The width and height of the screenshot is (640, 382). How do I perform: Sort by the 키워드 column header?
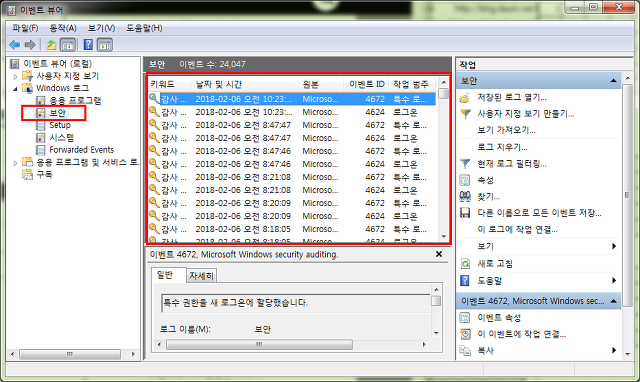169,84
